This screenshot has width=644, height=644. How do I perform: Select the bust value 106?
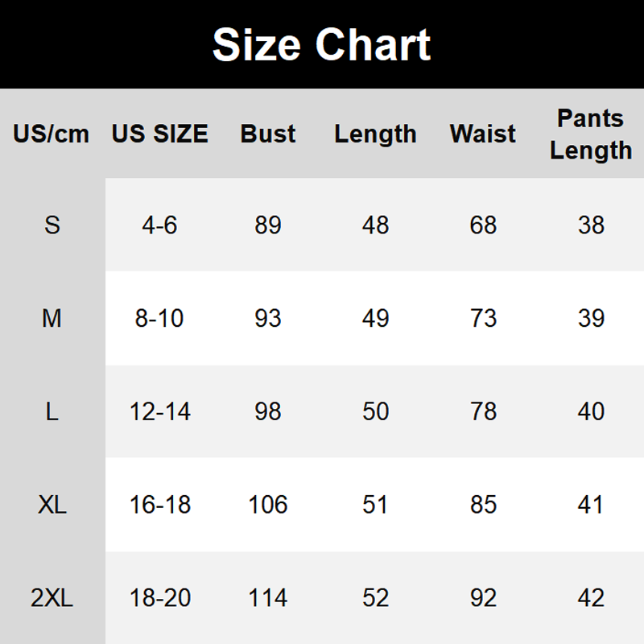tap(268, 505)
